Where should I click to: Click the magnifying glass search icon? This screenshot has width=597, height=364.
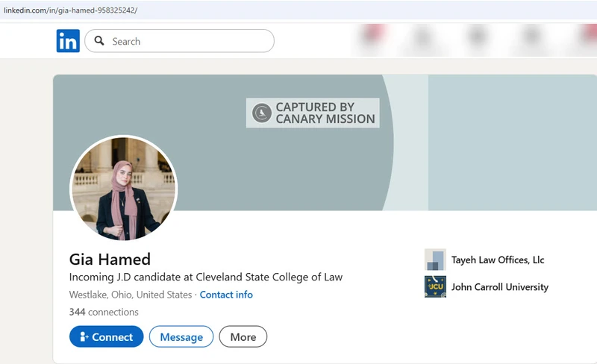tap(99, 41)
